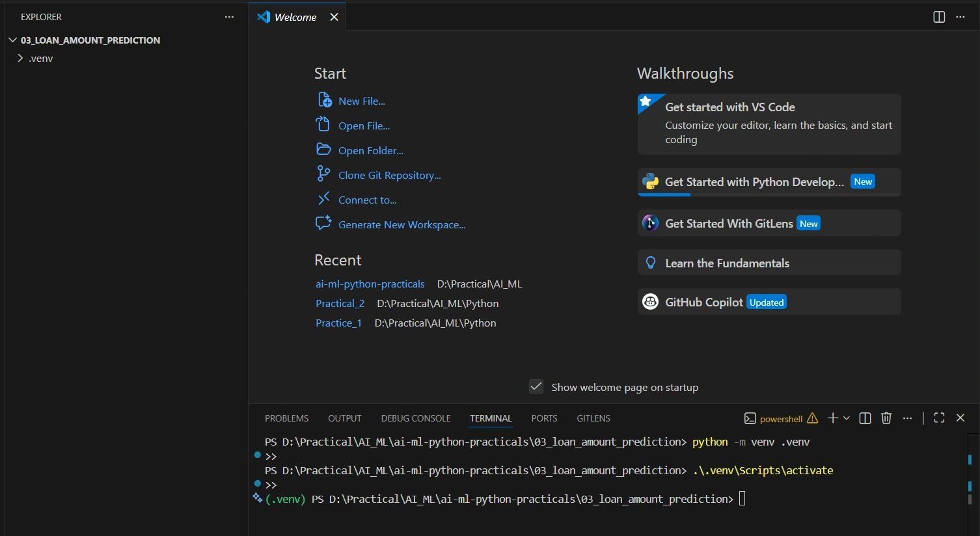Open recent project ai-ml-python-practicals
Image resolution: width=980 pixels, height=536 pixels.
(x=370, y=284)
